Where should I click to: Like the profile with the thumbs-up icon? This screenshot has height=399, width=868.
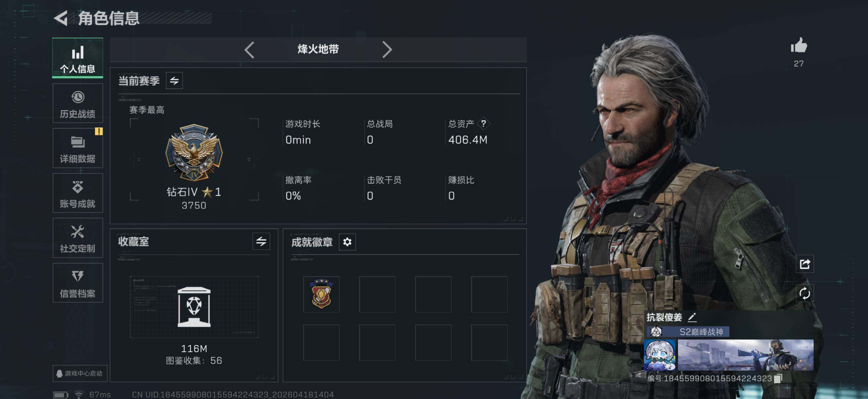(798, 45)
